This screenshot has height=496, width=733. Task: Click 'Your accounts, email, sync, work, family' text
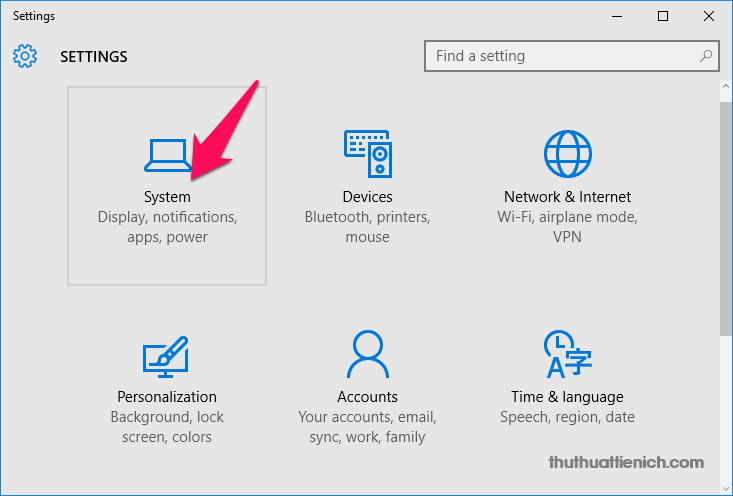point(367,427)
